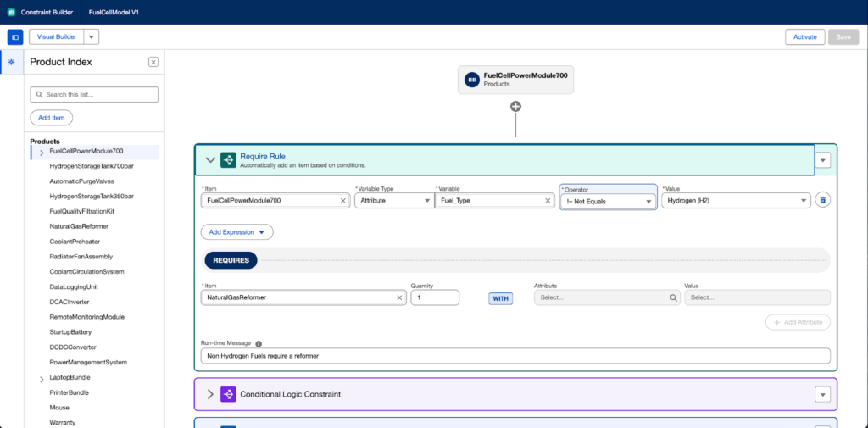Click the plus icon under FuelCellPowerModule700 node
868x428 pixels.
click(x=515, y=106)
